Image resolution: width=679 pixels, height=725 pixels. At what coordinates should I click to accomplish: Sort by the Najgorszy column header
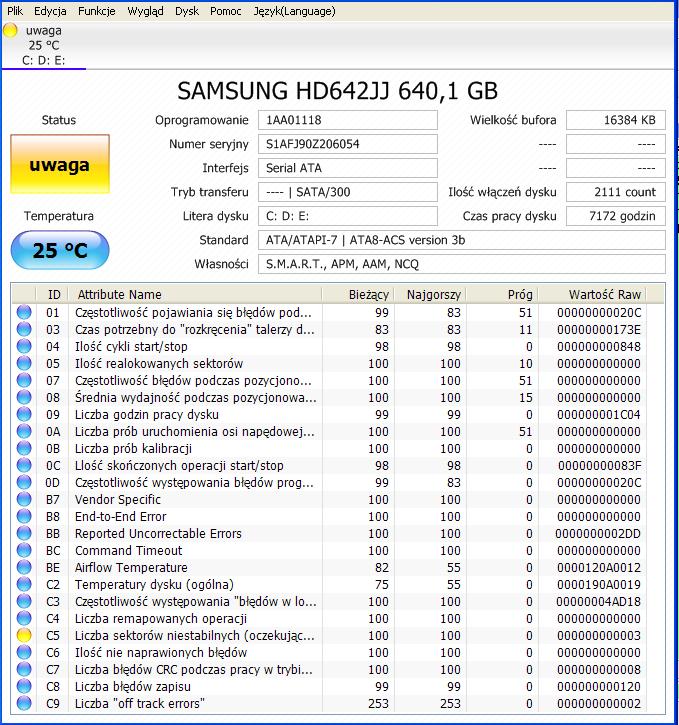coord(430,295)
